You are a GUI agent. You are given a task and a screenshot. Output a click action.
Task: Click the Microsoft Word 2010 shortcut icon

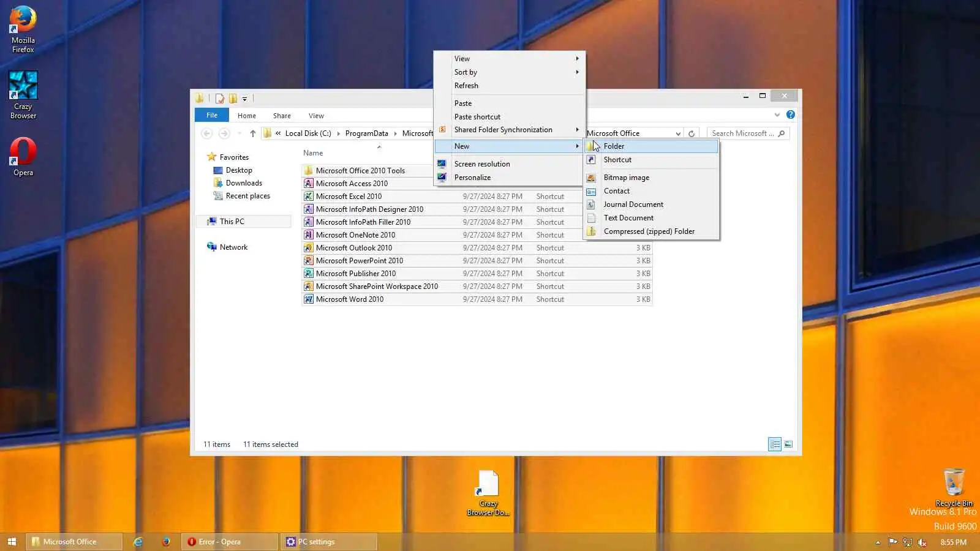(309, 299)
